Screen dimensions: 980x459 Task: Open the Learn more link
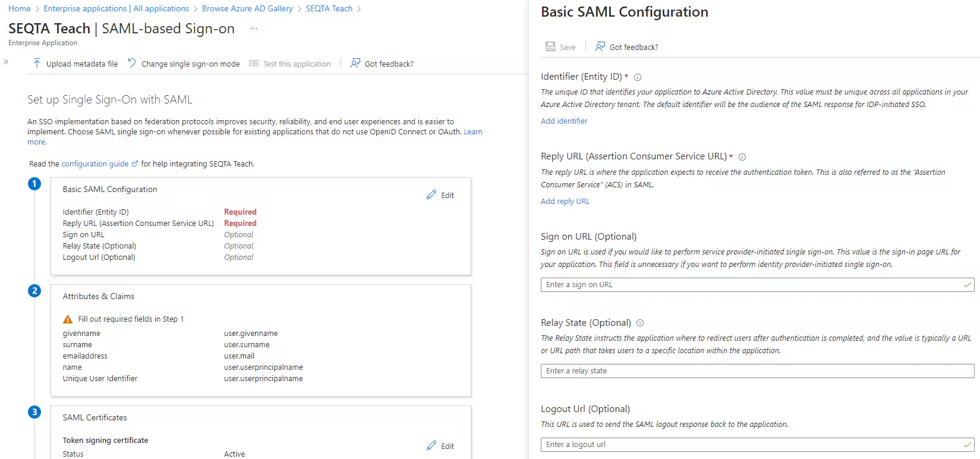click(473, 132)
